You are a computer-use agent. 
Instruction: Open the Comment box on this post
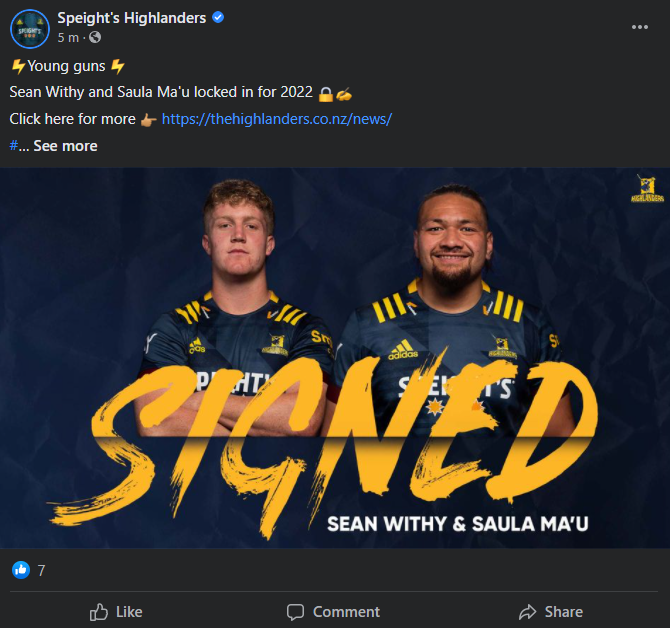(x=333, y=612)
